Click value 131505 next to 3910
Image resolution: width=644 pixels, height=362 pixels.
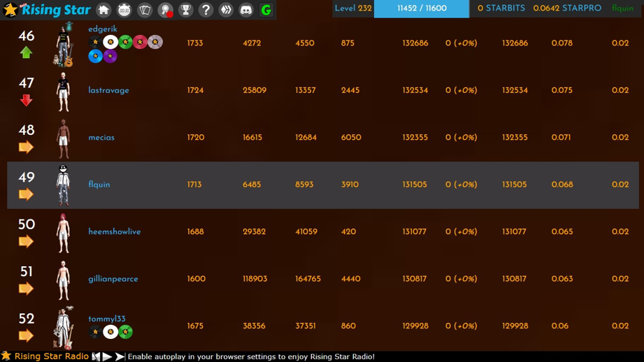pos(415,184)
